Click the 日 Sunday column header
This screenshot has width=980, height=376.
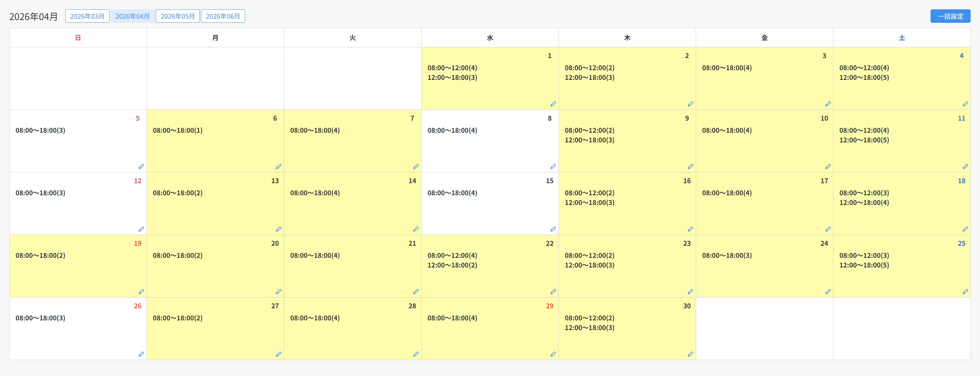(x=78, y=38)
